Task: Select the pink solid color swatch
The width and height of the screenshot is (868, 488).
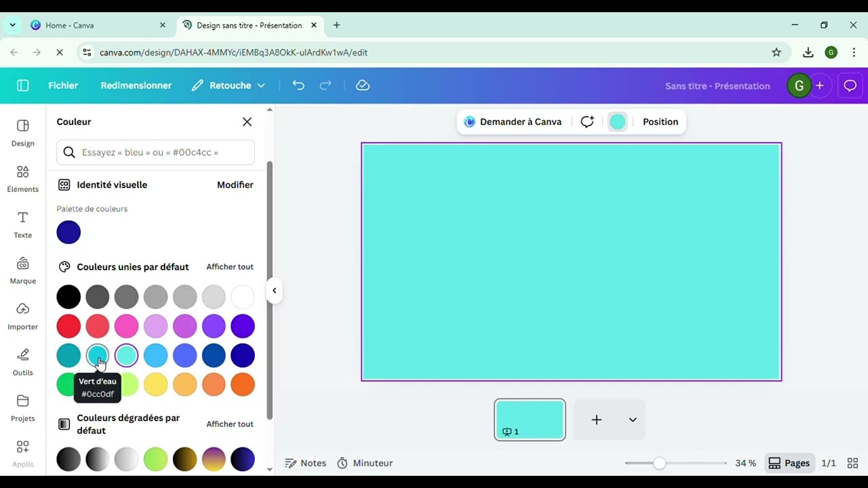Action: 127,326
